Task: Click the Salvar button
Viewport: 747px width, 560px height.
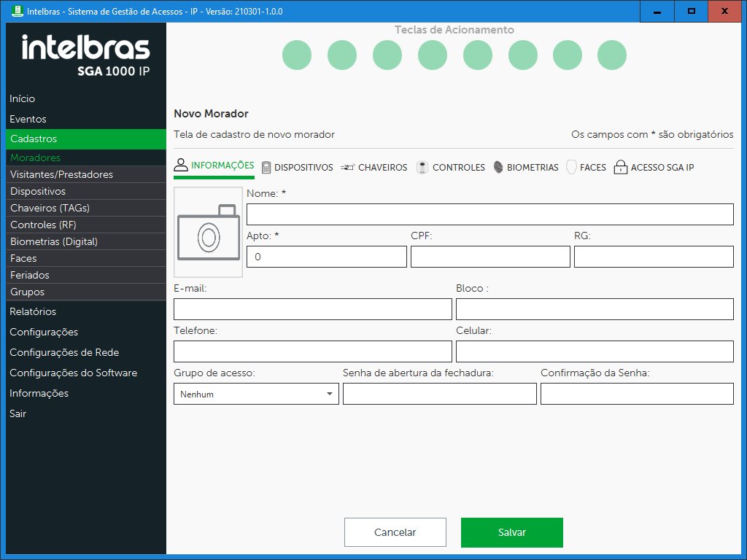Action: [511, 532]
